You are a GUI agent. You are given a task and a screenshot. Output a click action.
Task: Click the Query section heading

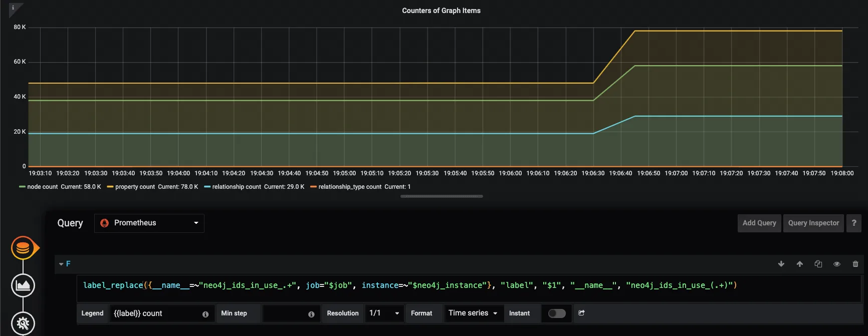pos(70,223)
